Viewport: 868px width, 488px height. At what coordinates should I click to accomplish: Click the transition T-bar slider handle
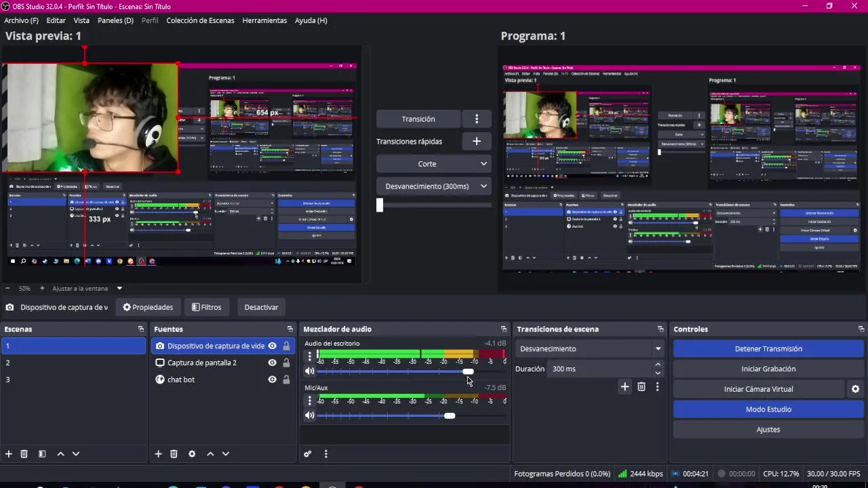click(380, 205)
